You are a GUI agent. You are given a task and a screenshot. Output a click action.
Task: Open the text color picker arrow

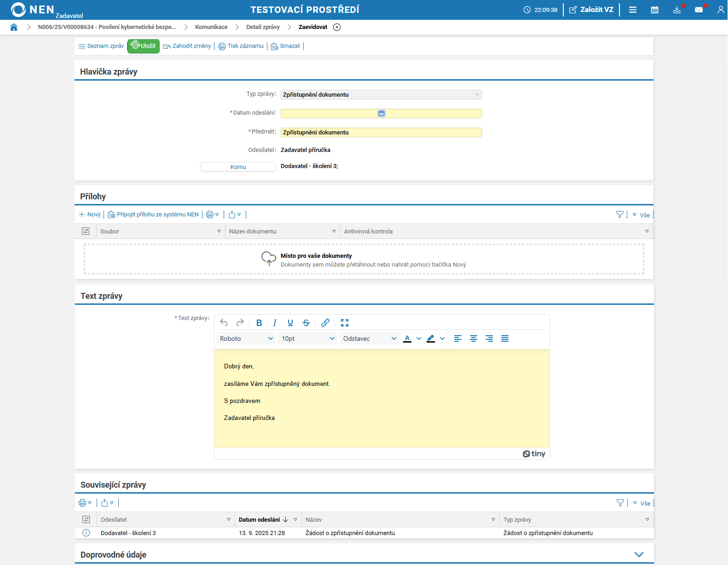[x=419, y=338]
